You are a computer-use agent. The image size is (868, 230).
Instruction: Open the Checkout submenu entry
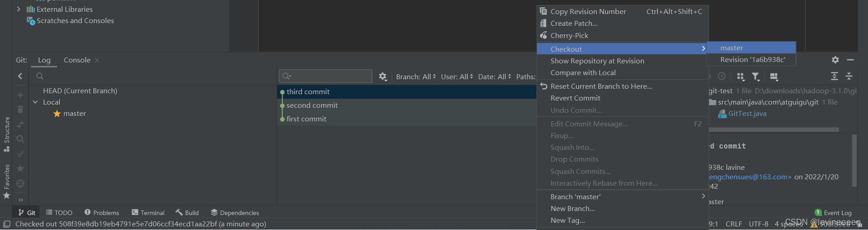tap(622, 48)
